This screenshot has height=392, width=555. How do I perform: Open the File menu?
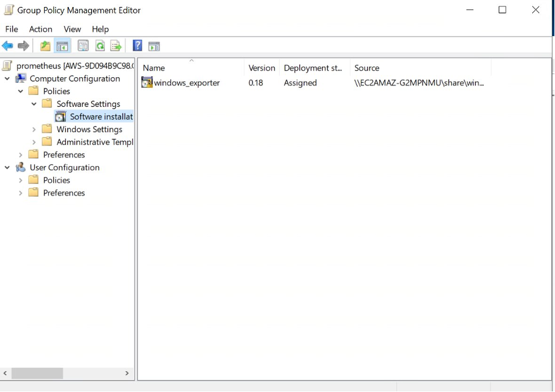point(11,29)
